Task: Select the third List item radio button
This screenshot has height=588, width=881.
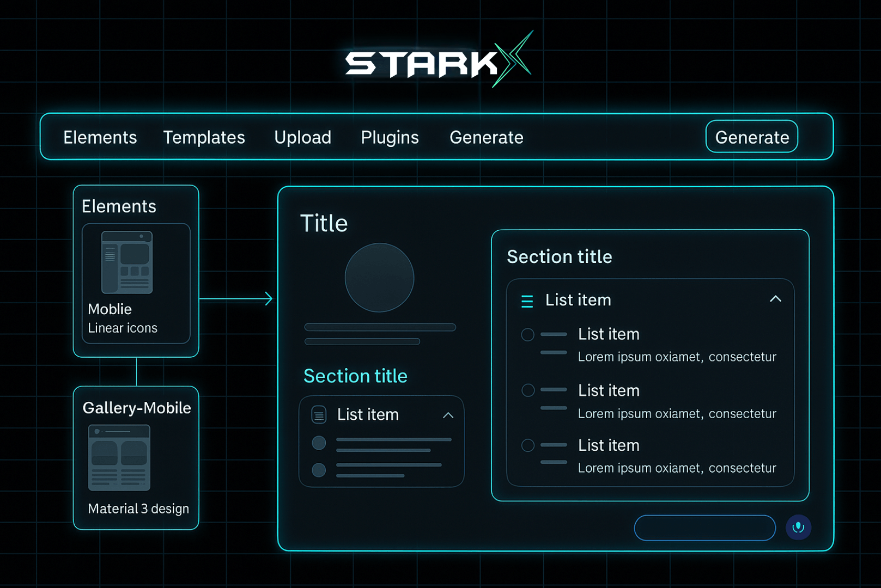Action: 528,445
